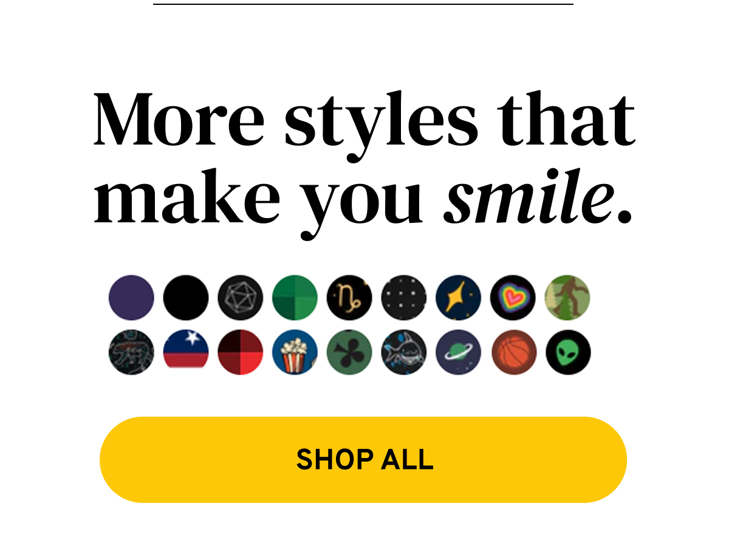
Task: Pick the ringed planet Saturn icon
Action: tap(459, 352)
